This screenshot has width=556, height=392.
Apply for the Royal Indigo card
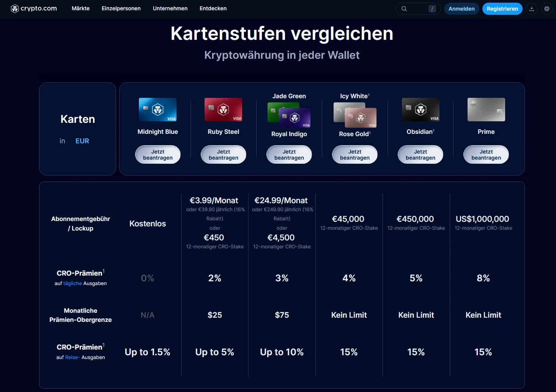pos(289,155)
